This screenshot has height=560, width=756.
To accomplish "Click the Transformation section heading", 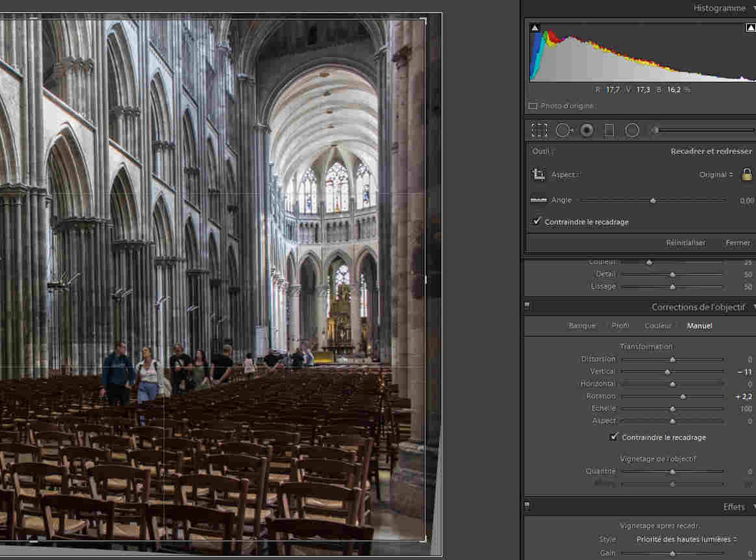I will click(646, 347).
